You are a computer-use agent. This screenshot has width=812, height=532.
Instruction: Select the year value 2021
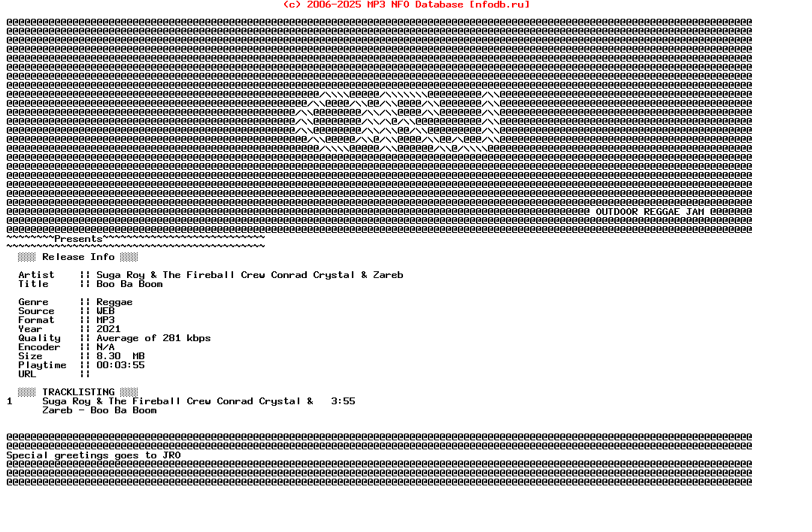tap(108, 329)
